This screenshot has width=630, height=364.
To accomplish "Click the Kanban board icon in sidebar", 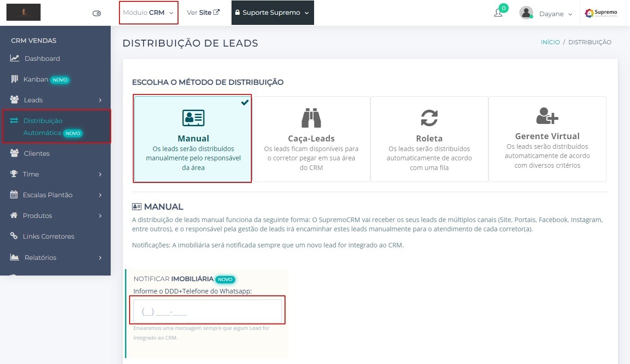I will [14, 79].
